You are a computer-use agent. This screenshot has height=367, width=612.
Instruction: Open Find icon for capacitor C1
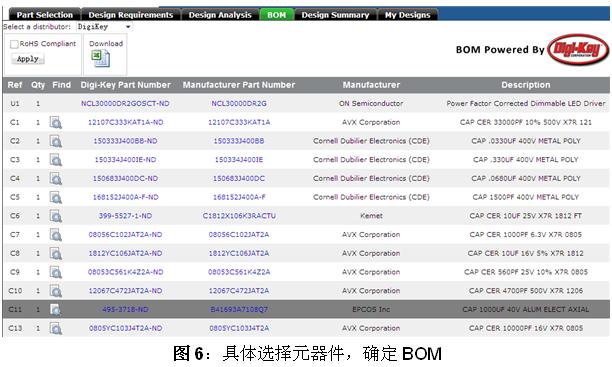56,123
